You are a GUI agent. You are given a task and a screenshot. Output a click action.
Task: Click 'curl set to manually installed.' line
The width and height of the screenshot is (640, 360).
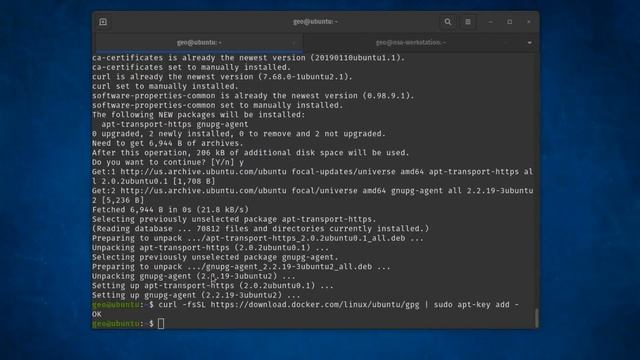pyautogui.click(x=165, y=87)
